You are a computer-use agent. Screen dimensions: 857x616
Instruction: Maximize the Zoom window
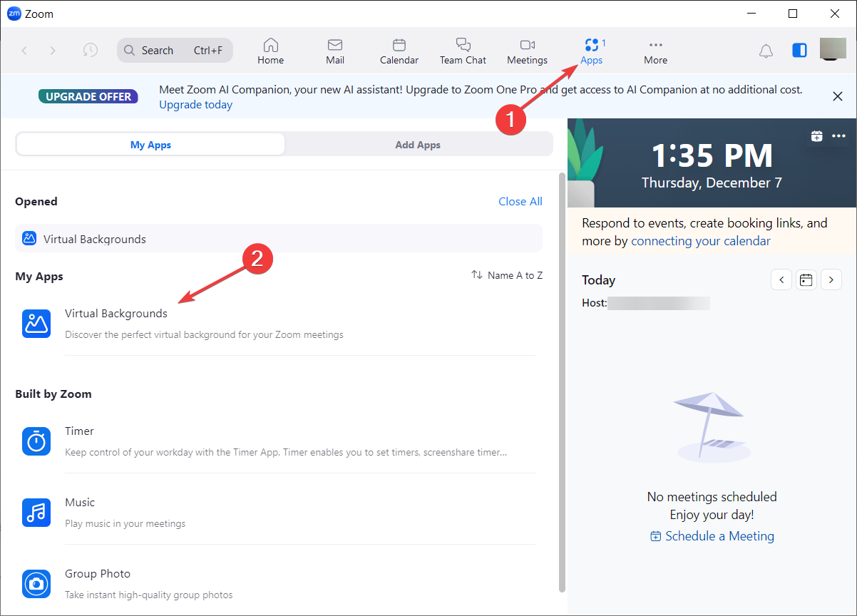pos(793,14)
